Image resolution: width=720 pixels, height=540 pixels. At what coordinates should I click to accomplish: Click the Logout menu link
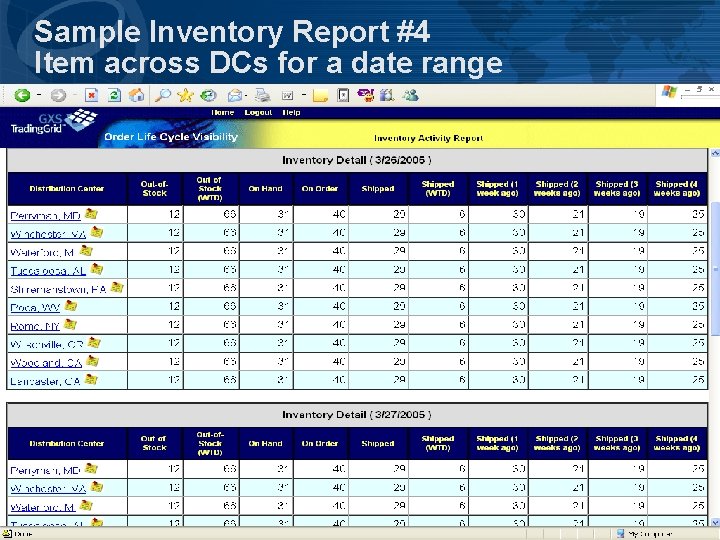pyautogui.click(x=258, y=112)
